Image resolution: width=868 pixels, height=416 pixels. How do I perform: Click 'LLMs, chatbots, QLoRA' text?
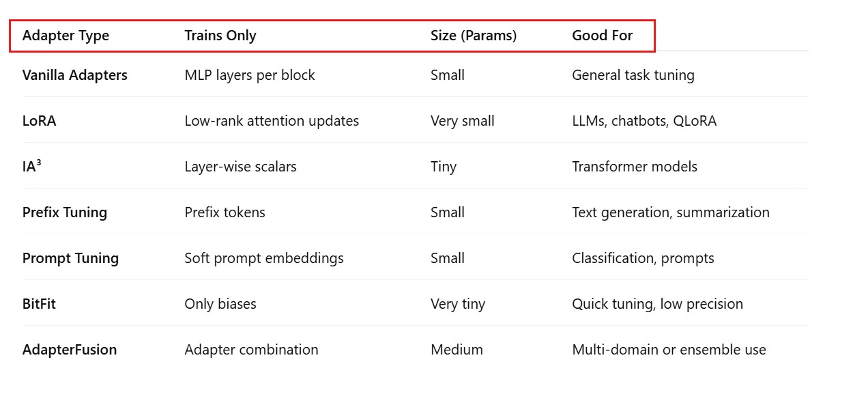click(644, 121)
